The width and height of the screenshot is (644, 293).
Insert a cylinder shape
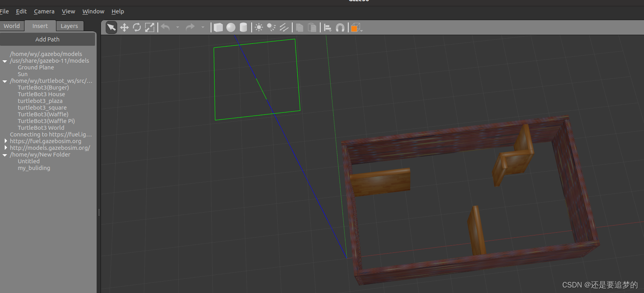(x=243, y=27)
